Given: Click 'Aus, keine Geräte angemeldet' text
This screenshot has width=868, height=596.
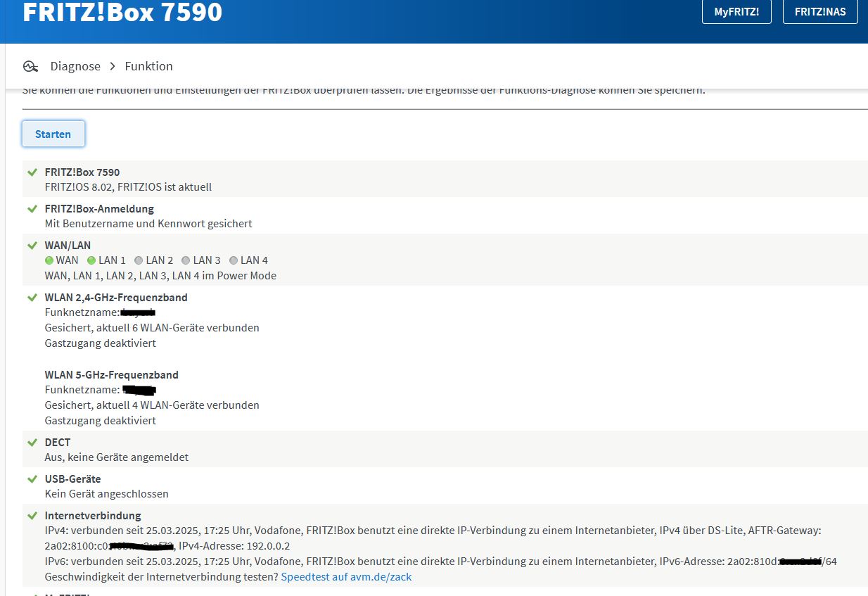Looking at the screenshot, I should [x=117, y=457].
